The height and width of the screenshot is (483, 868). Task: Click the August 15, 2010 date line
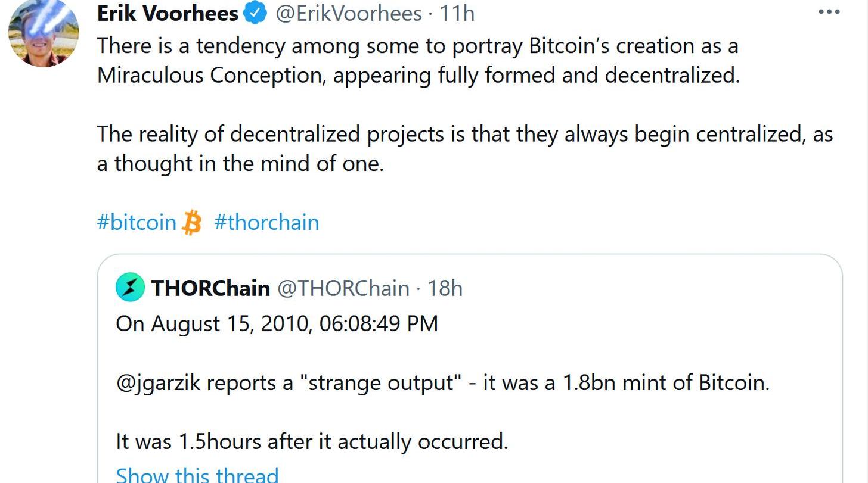tap(277, 323)
